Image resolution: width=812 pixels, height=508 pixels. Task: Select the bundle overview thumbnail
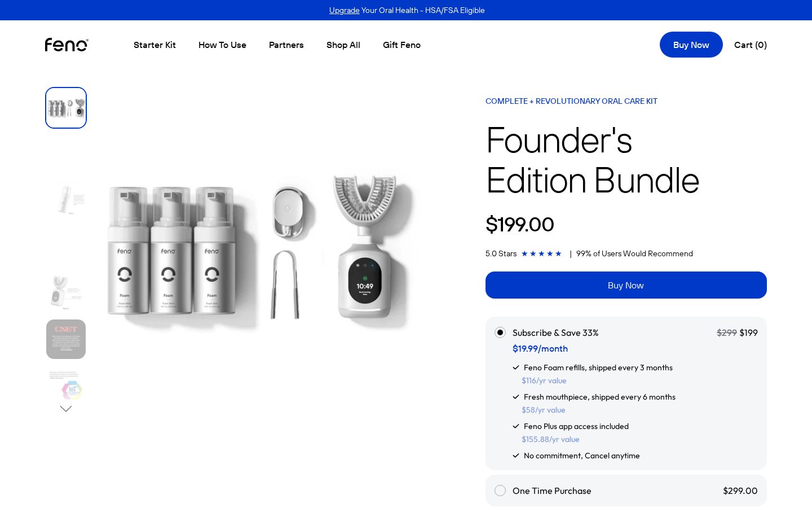pos(66,108)
